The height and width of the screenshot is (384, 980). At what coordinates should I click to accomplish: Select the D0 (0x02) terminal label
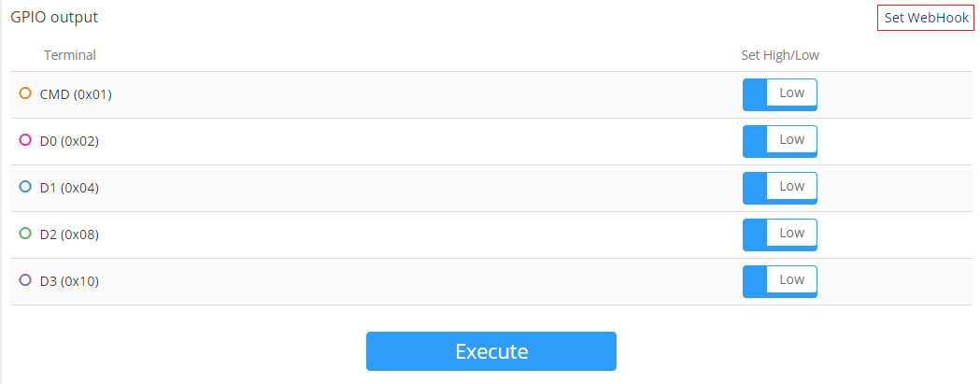69,141
